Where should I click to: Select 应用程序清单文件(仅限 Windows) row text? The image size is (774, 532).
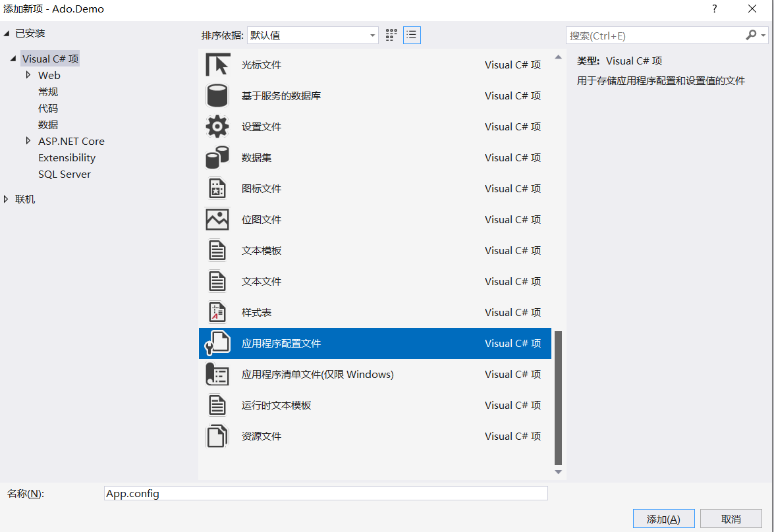coord(318,375)
